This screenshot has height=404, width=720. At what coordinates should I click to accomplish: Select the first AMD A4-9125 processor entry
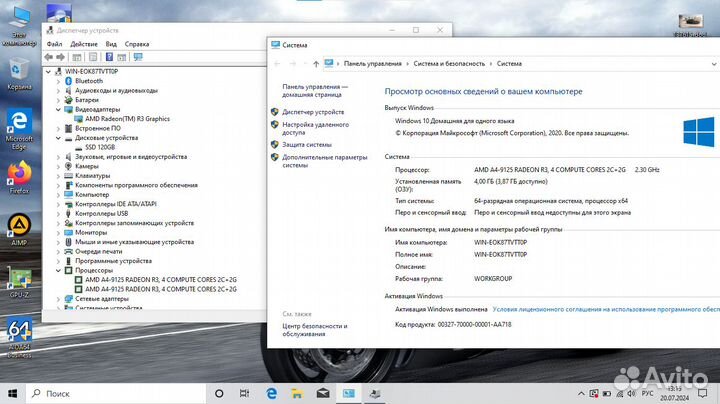click(x=161, y=280)
